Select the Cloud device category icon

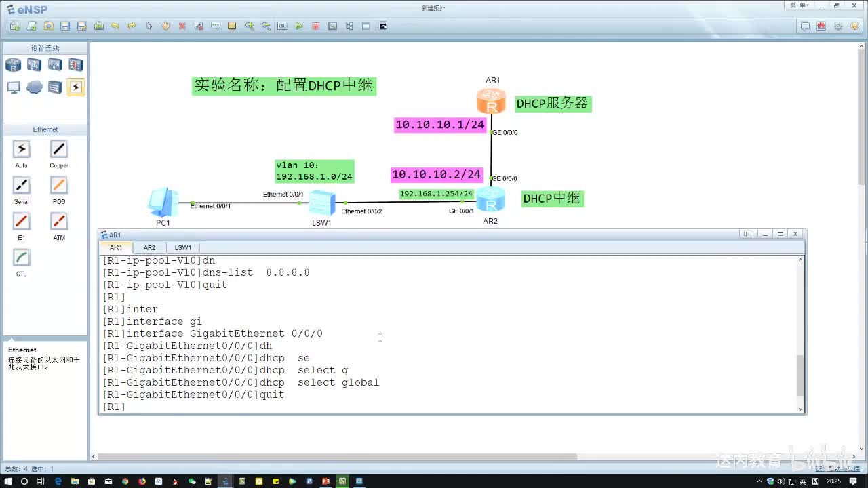(x=34, y=87)
